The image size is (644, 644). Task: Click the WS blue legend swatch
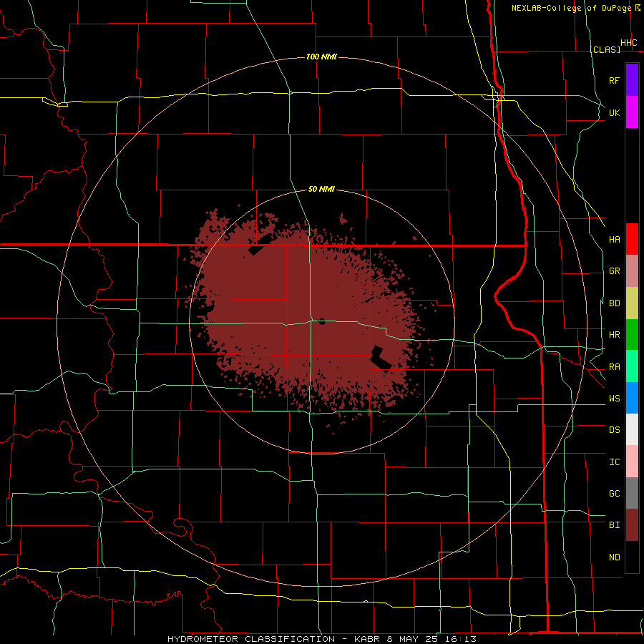tap(632, 398)
